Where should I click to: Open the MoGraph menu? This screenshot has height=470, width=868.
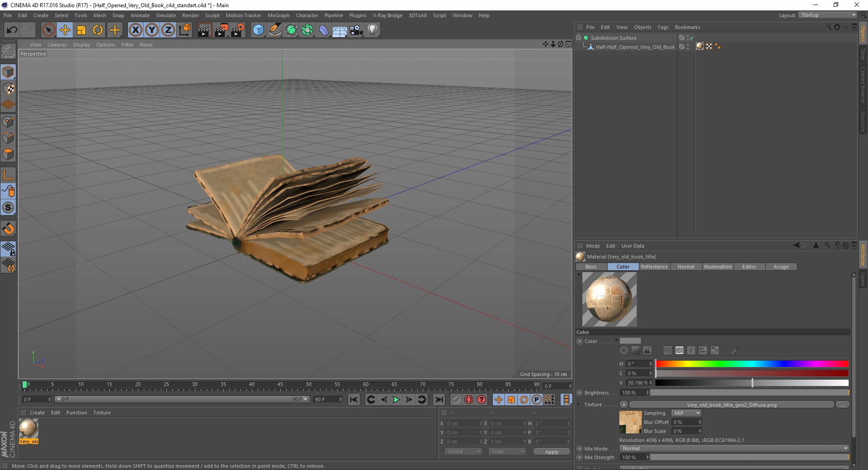(x=278, y=15)
